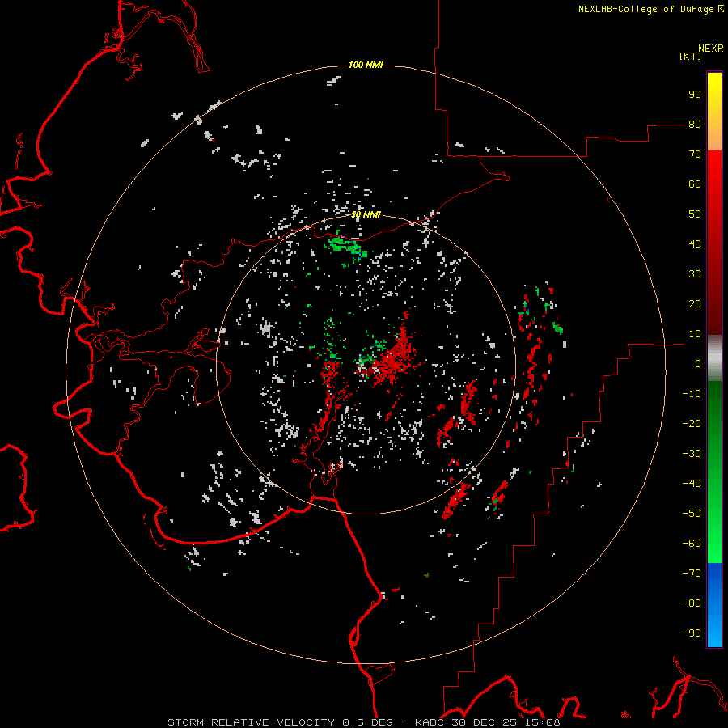Click the 60 value on velocity scale

[x=695, y=184]
